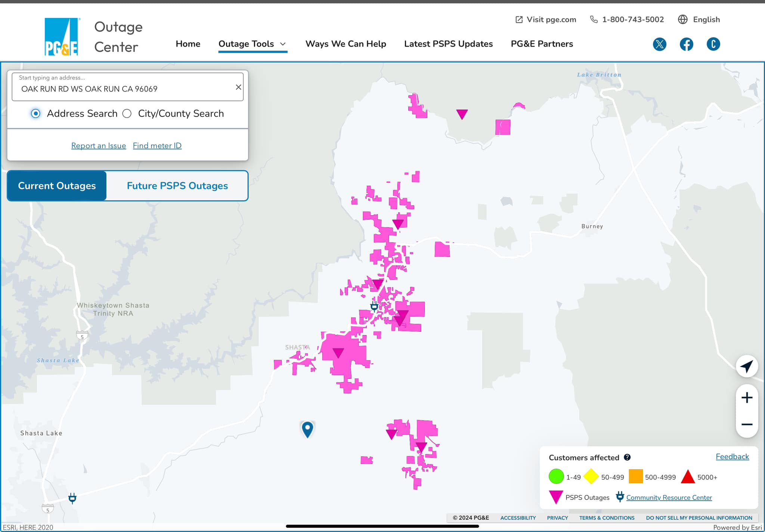Click the green 1-49 legend circle

(x=556, y=477)
